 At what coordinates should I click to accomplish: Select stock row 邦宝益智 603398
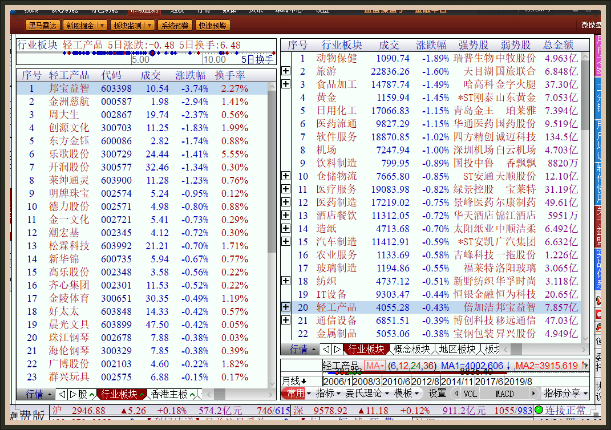click(142, 88)
